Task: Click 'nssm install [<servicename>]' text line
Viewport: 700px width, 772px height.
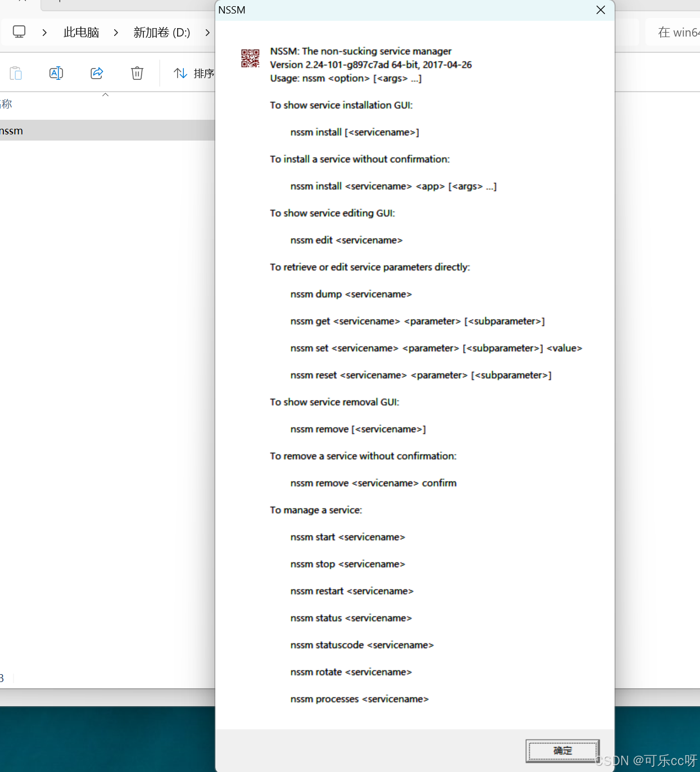Action: (x=355, y=132)
